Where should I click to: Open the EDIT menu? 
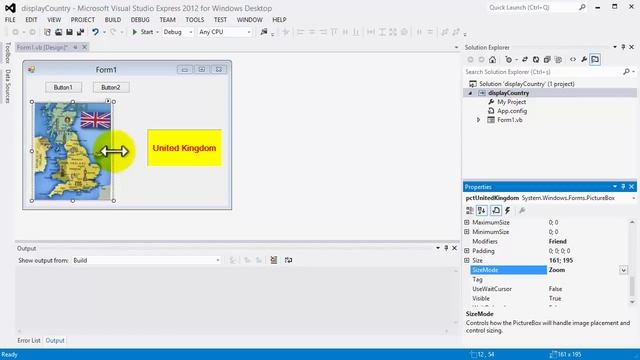pos(31,20)
